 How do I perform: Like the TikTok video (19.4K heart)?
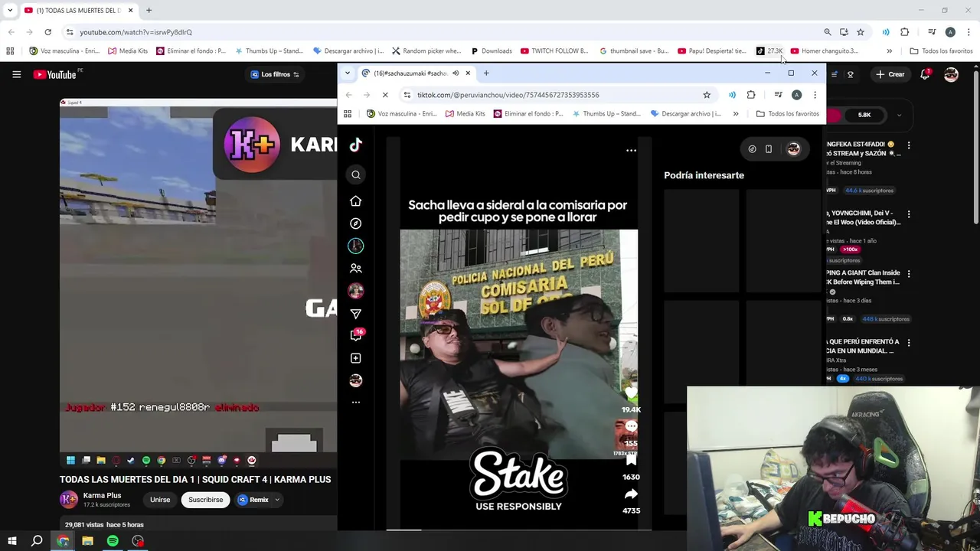coord(631,393)
